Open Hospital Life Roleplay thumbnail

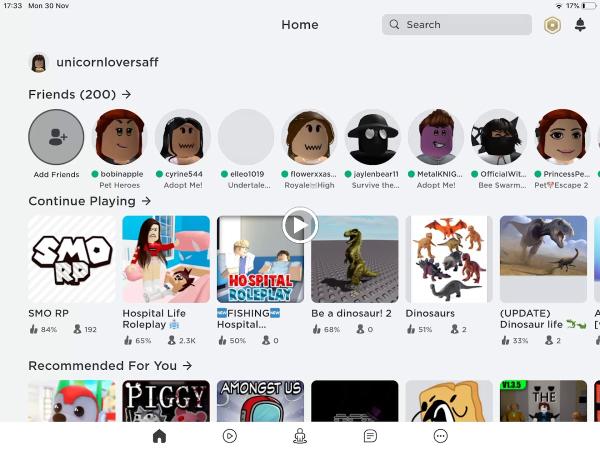(x=166, y=259)
